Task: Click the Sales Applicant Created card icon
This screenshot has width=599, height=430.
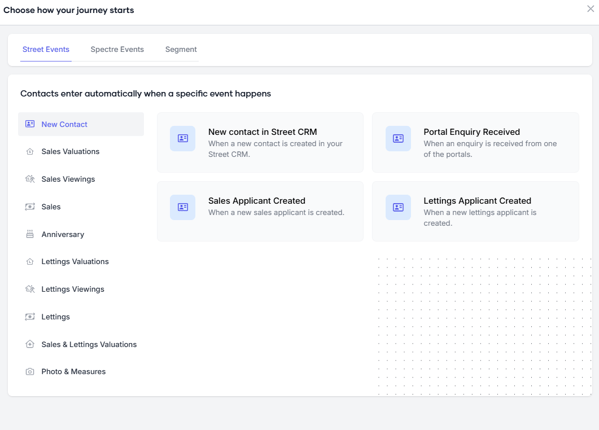Action: point(183,207)
